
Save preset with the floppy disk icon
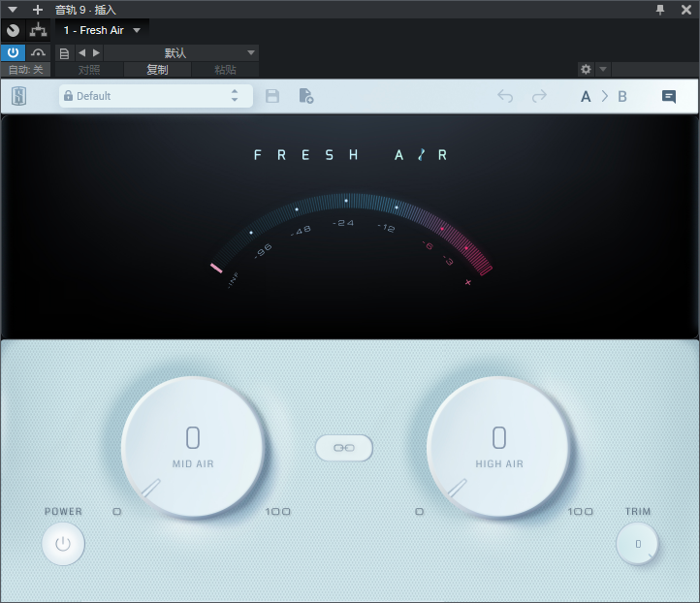tap(272, 96)
